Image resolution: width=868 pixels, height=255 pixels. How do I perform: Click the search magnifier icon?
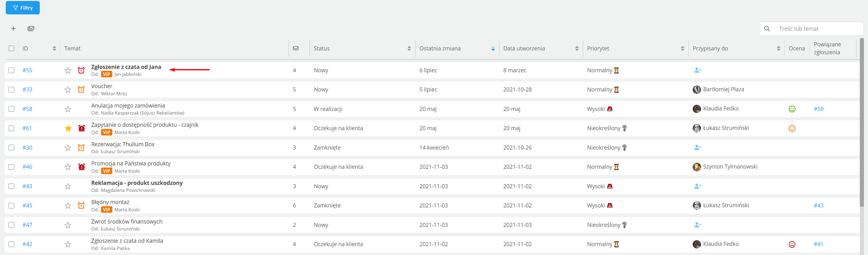pyautogui.click(x=767, y=29)
